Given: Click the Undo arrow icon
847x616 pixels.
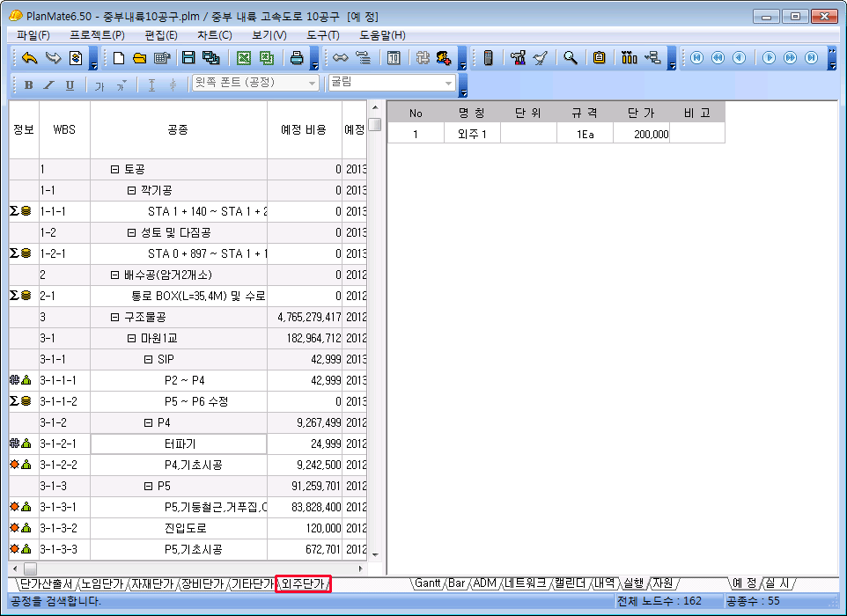Looking at the screenshot, I should tap(29, 58).
